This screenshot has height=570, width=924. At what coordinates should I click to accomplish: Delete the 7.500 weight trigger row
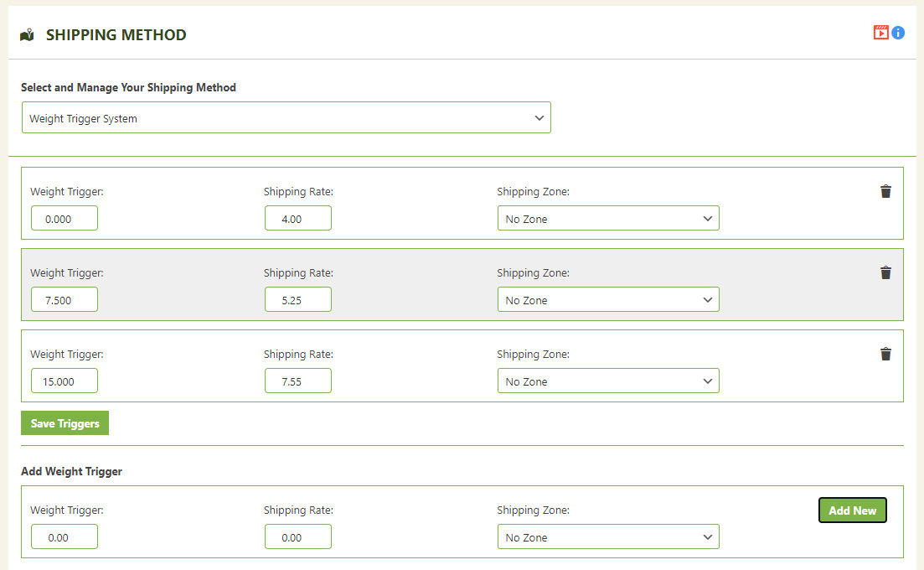pyautogui.click(x=885, y=272)
